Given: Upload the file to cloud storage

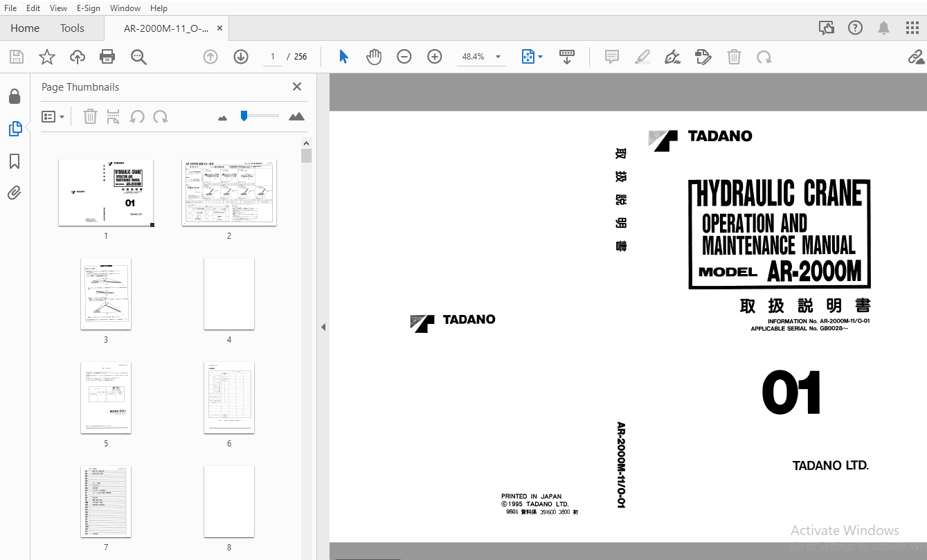Looking at the screenshot, I should click(x=78, y=57).
